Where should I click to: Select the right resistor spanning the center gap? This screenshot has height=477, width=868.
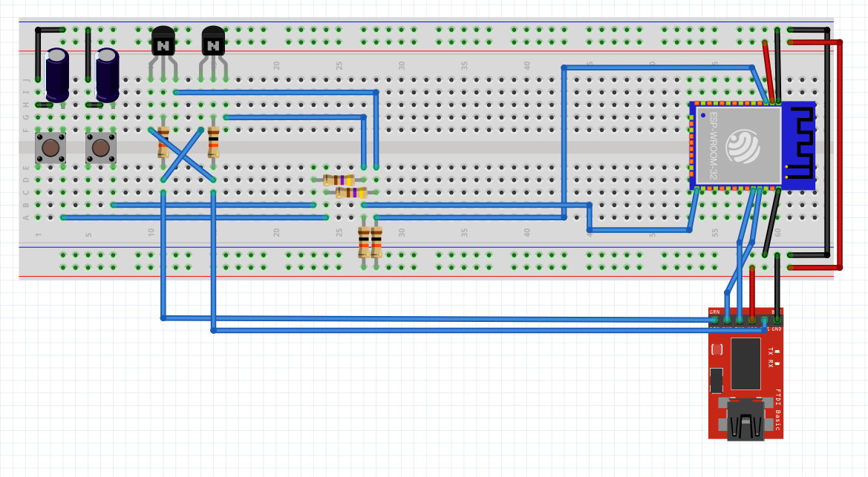tap(213, 142)
